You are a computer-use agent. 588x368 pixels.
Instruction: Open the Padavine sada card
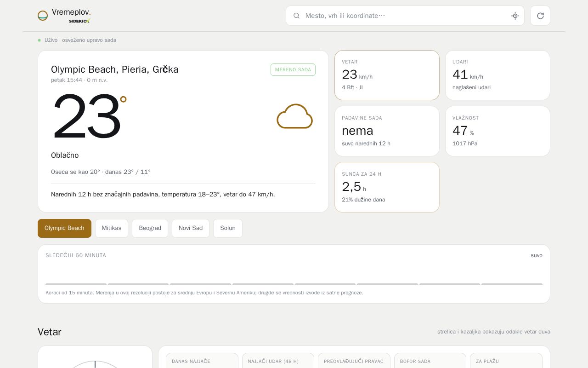[x=387, y=131]
